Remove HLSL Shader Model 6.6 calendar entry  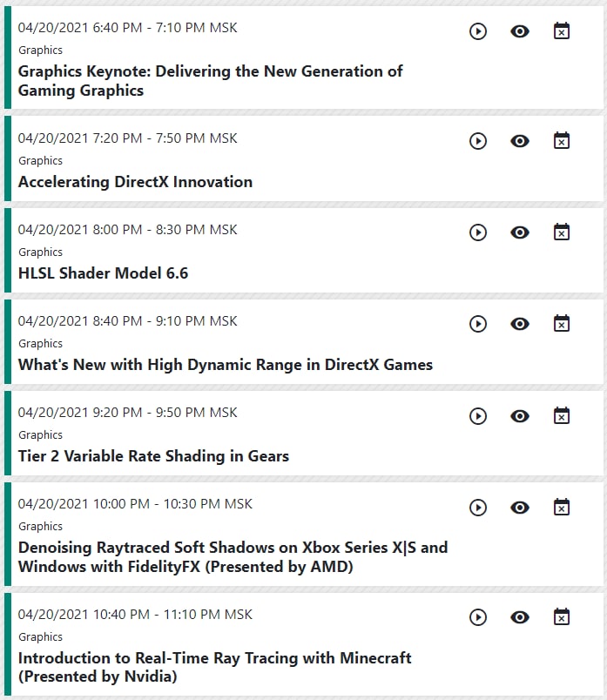[x=562, y=232]
